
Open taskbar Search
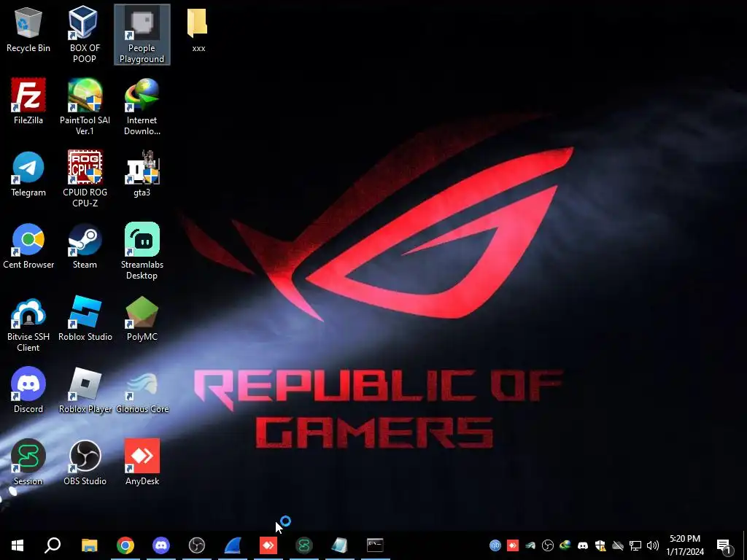pos(53,545)
